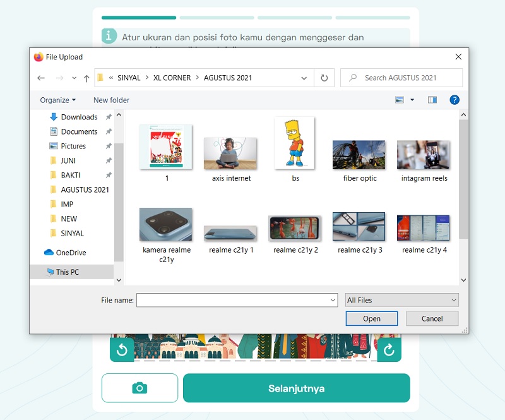Click the Up one level arrow

point(86,78)
